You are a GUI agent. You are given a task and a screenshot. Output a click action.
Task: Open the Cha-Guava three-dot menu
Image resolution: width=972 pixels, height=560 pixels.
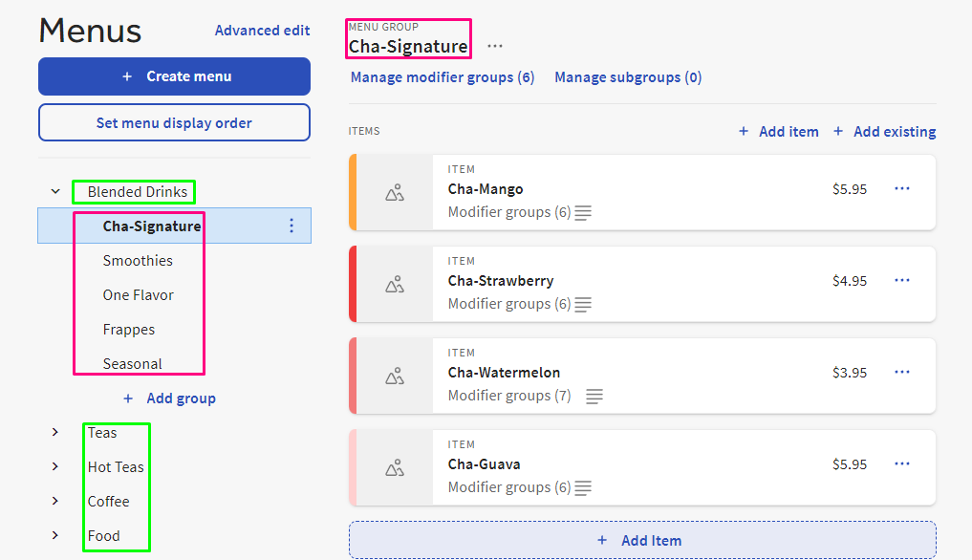click(x=902, y=463)
